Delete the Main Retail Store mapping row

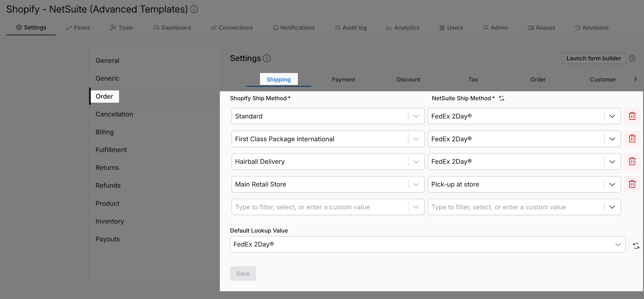[632, 184]
